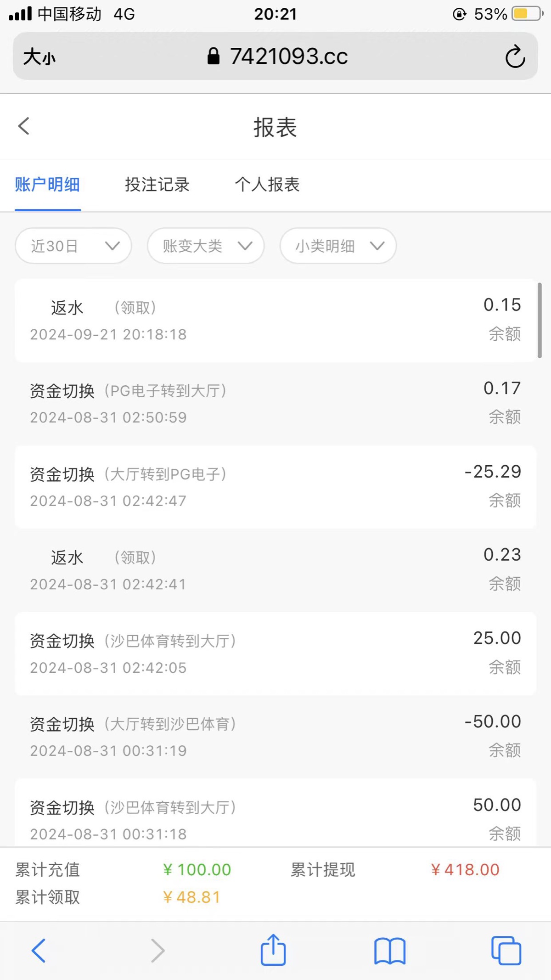The height and width of the screenshot is (980, 551).
Task: Click the list scrollbar on the right
Action: point(540,320)
